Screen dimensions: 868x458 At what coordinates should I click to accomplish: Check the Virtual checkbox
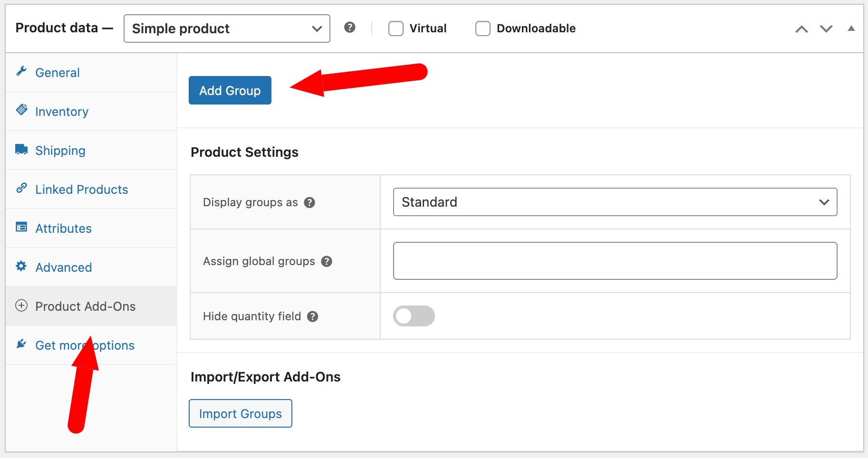click(x=395, y=28)
